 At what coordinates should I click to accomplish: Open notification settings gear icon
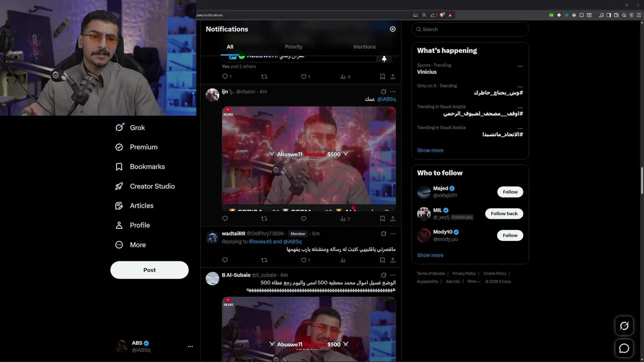(x=392, y=29)
